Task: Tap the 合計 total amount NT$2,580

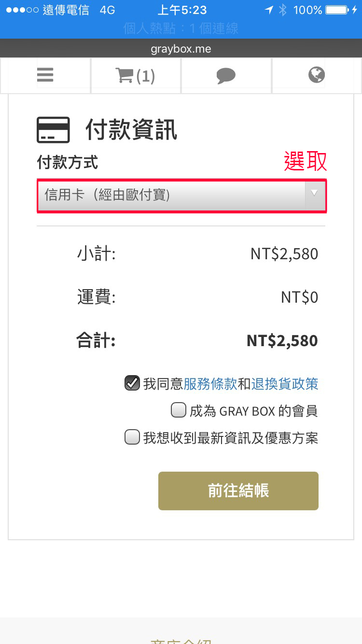Action: coord(282,341)
